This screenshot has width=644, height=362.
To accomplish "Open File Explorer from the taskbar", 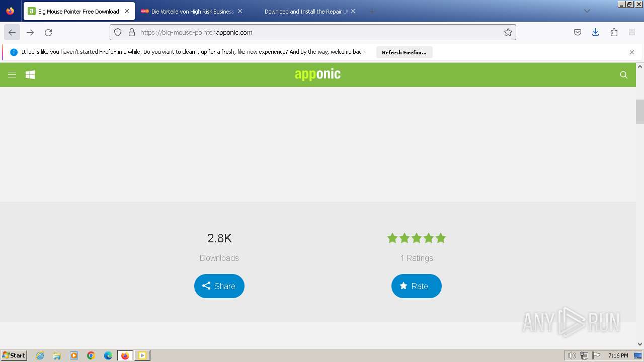I will pyautogui.click(x=57, y=355).
